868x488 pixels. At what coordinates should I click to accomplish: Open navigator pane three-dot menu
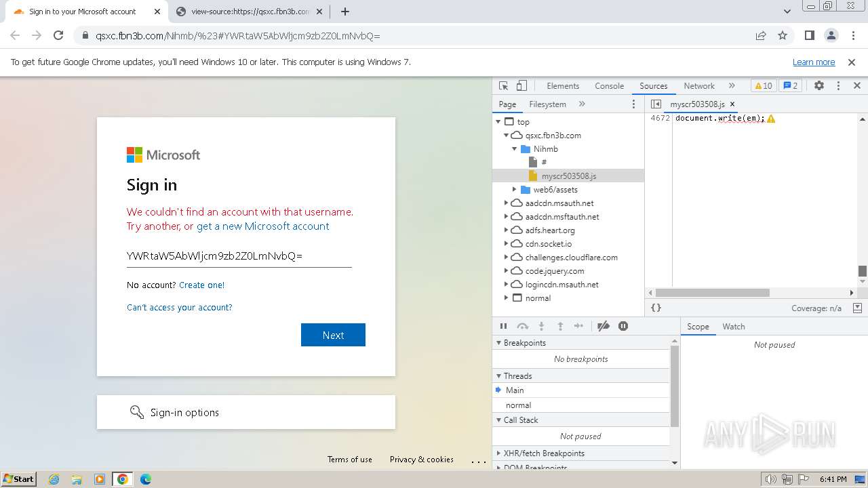click(634, 104)
